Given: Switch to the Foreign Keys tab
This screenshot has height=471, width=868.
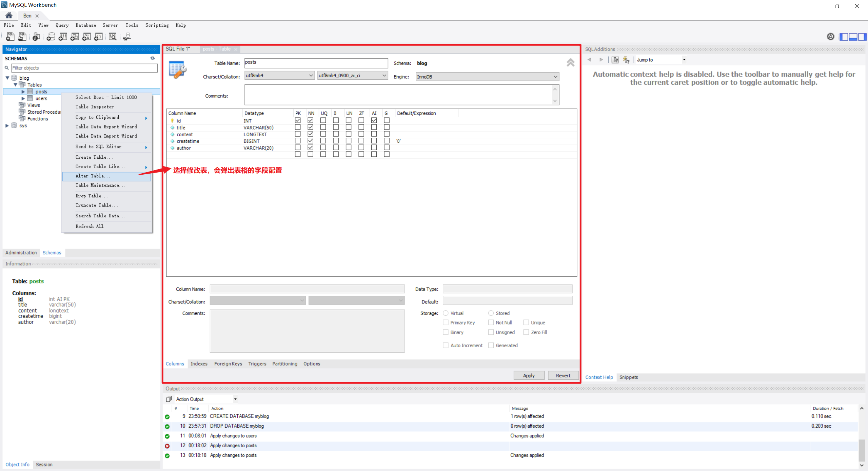Looking at the screenshot, I should [228, 364].
